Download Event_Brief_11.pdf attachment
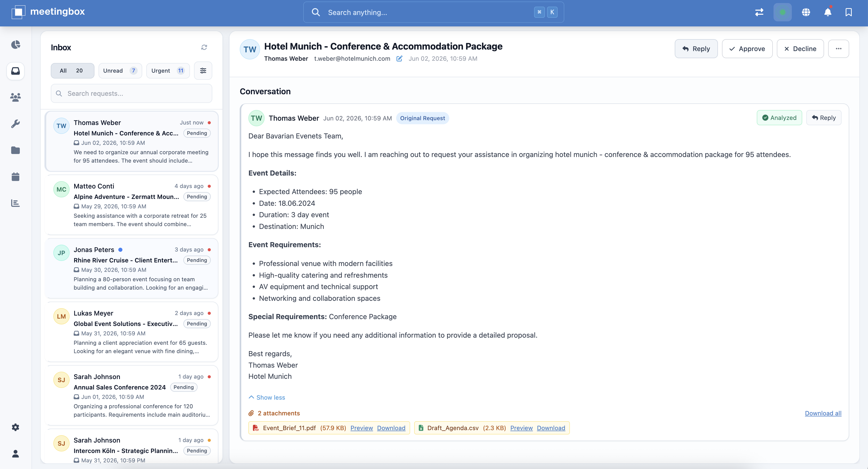 tap(391, 428)
